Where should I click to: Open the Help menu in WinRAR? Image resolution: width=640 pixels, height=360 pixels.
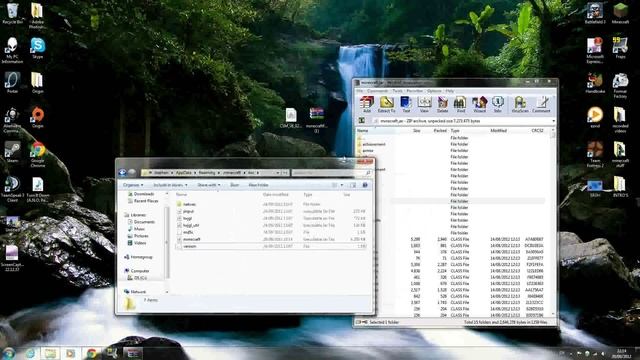click(449, 91)
